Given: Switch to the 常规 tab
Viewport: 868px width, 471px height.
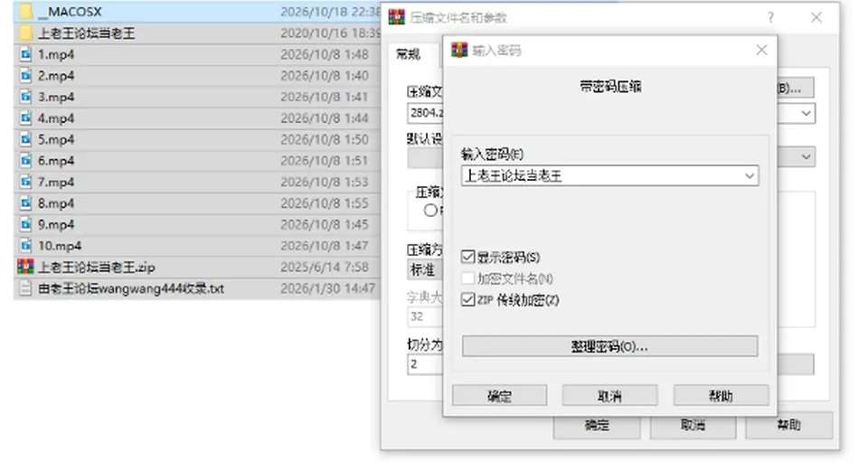Looking at the screenshot, I should [409, 54].
